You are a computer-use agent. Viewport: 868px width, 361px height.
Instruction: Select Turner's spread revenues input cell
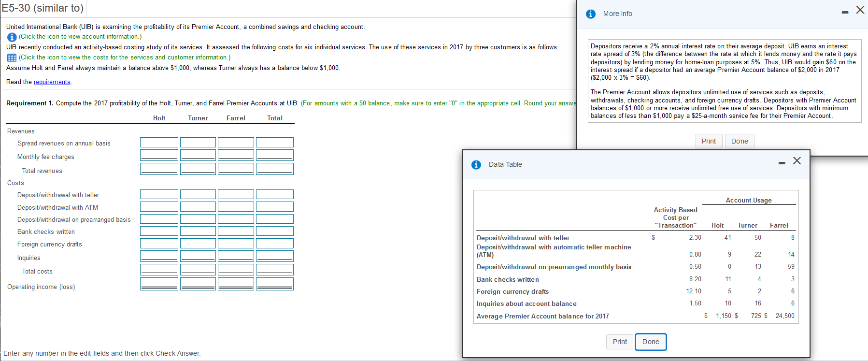click(198, 142)
